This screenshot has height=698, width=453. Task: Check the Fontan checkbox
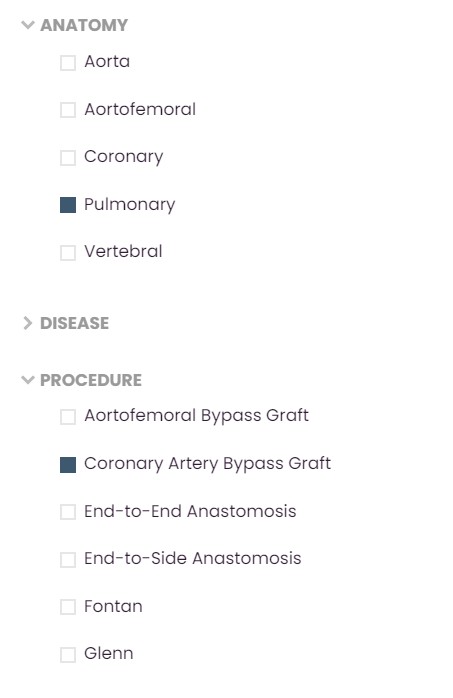click(x=68, y=607)
